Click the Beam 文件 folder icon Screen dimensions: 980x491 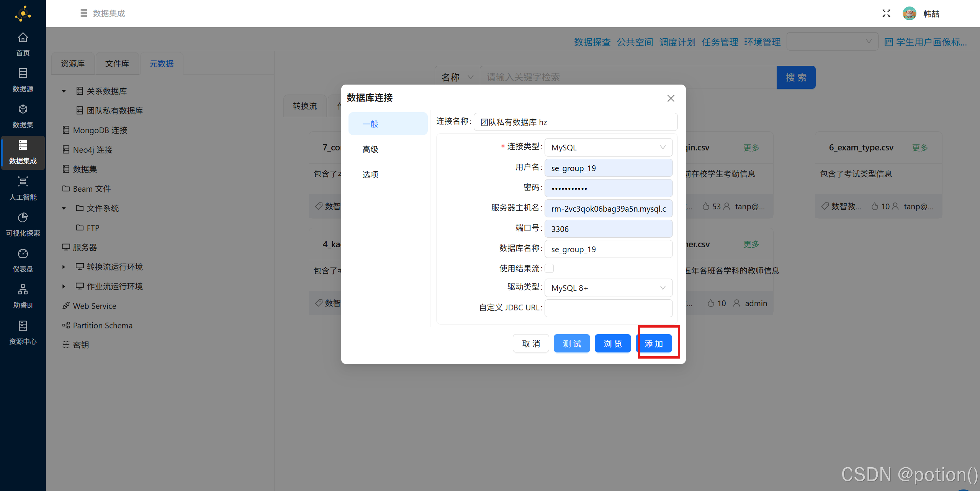[66, 189]
